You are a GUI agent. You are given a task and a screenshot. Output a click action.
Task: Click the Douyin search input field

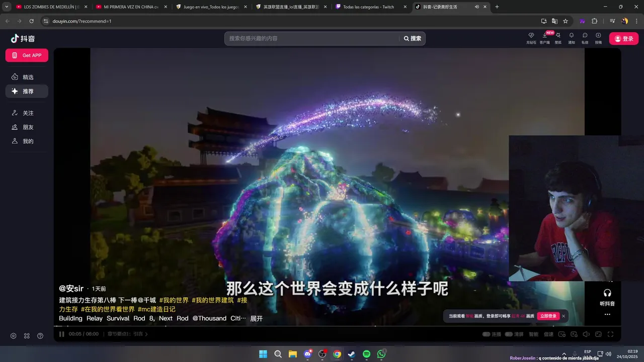tap(312, 39)
